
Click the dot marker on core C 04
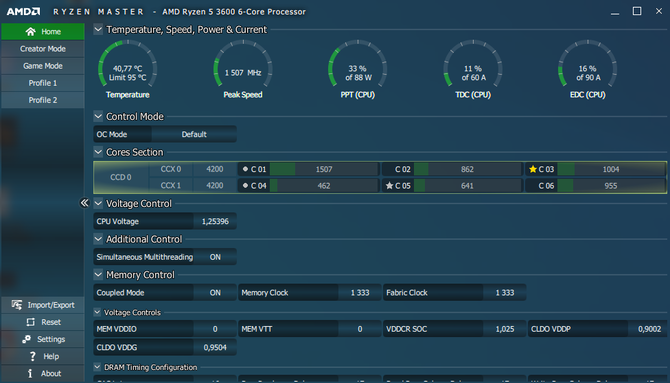point(245,186)
